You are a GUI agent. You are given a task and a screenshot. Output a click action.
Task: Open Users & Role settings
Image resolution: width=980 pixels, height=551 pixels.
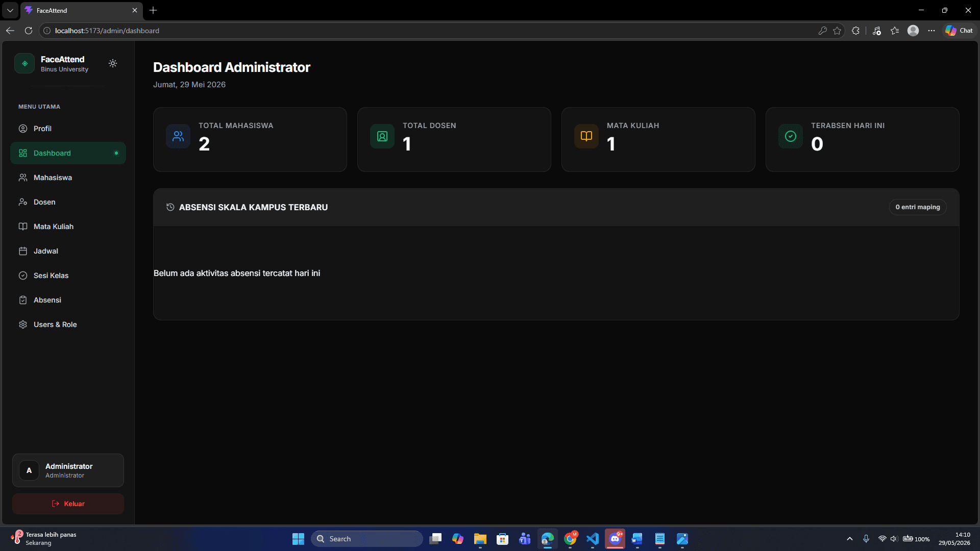pos(68,324)
